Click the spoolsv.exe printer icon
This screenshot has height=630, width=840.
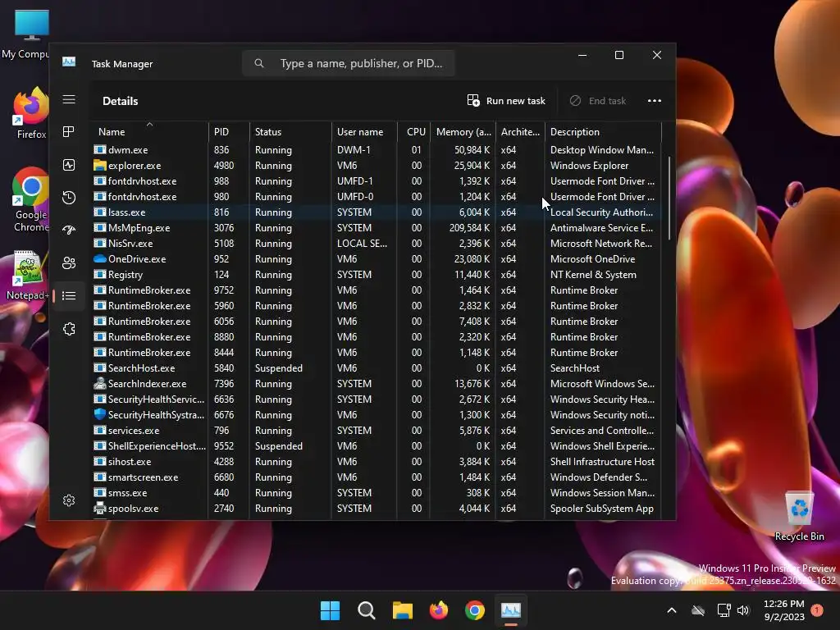(99, 508)
